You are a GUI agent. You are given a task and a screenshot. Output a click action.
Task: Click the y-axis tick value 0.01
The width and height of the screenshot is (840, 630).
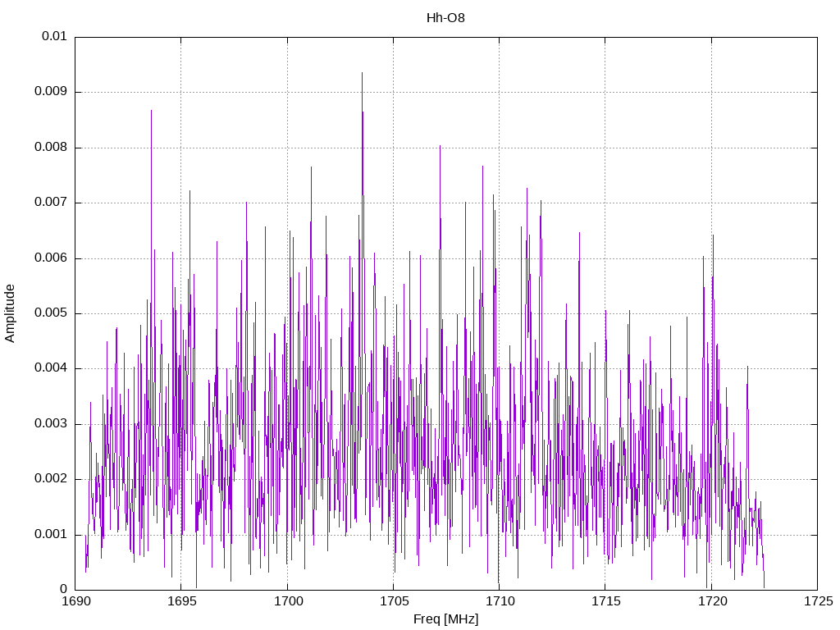coord(54,36)
